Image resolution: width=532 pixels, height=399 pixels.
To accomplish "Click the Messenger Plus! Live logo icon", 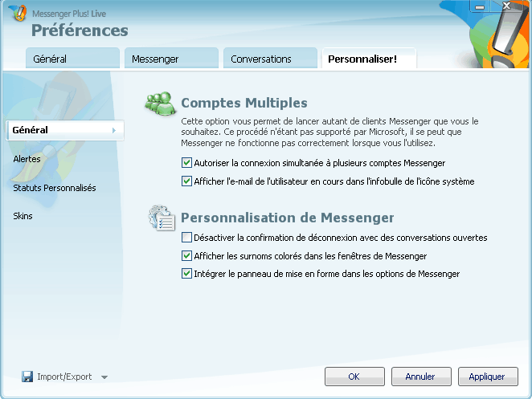I will (x=18, y=13).
